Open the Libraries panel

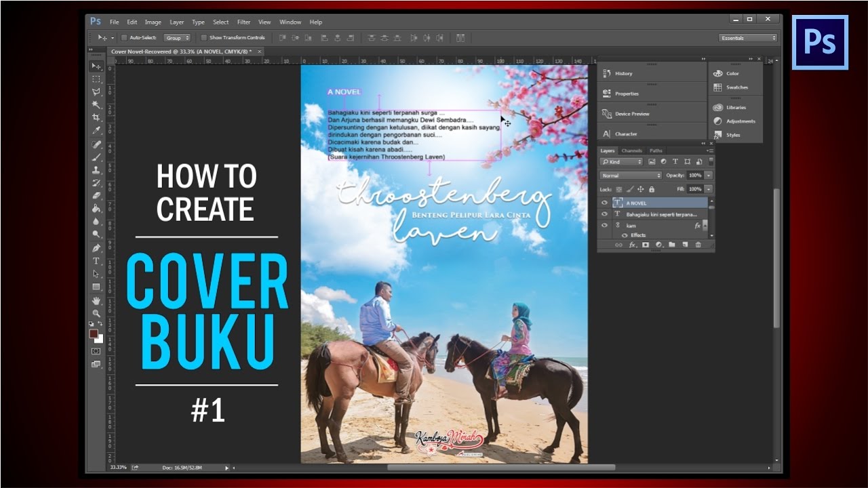coord(729,107)
